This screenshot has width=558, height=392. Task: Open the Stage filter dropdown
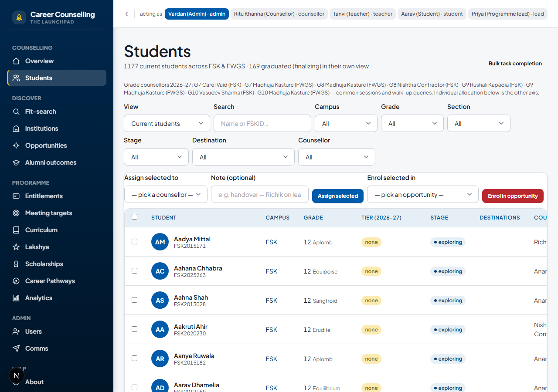point(157,157)
